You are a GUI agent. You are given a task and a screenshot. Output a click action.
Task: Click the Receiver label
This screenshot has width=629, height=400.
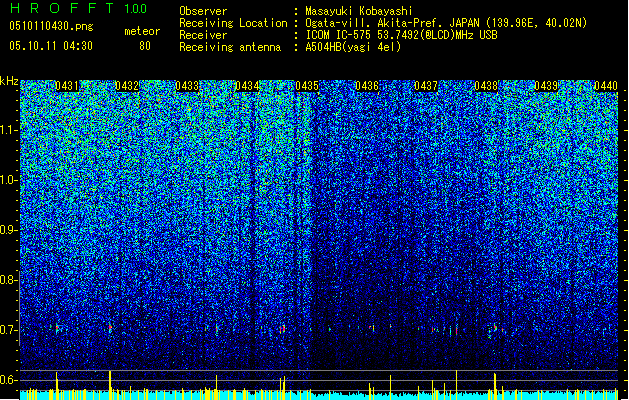click(203, 35)
